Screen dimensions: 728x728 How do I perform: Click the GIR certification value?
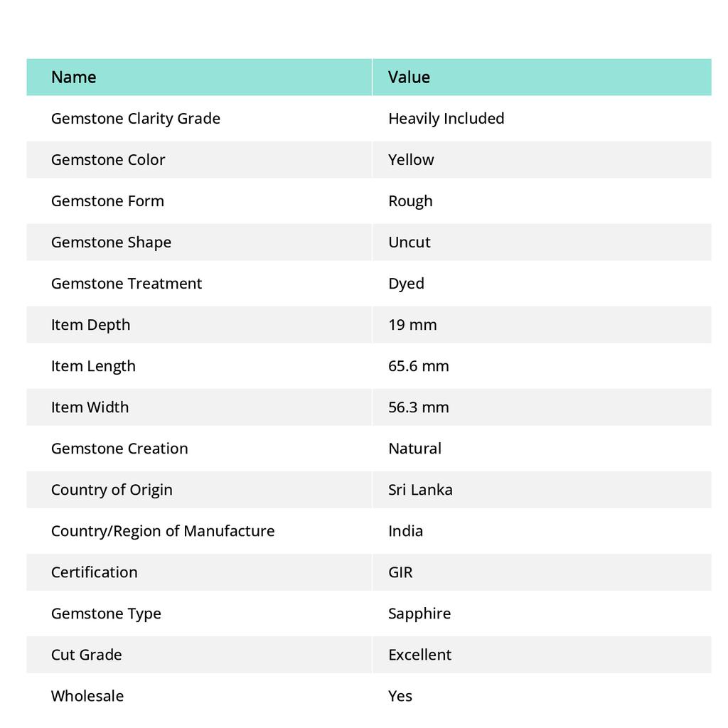click(400, 572)
